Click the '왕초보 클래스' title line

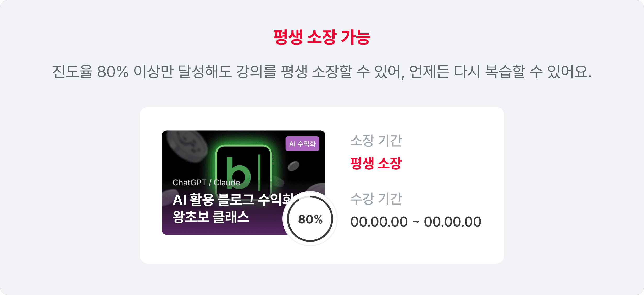coord(211,217)
